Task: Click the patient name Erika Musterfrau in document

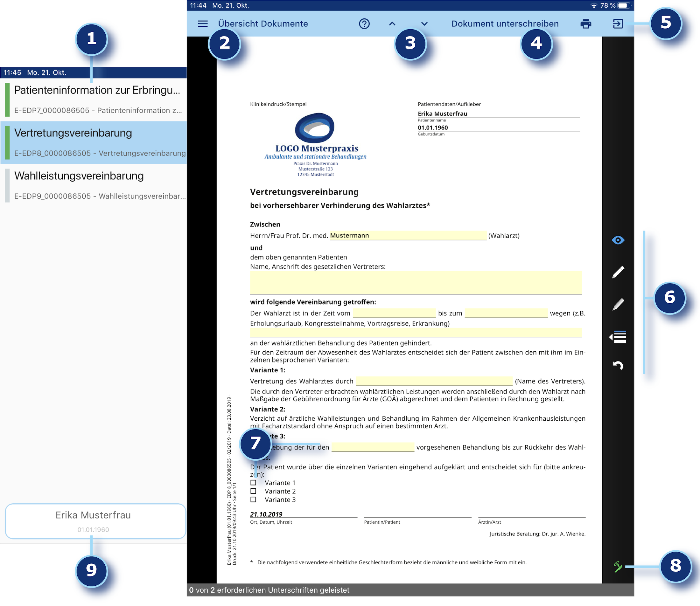Action: coord(442,114)
